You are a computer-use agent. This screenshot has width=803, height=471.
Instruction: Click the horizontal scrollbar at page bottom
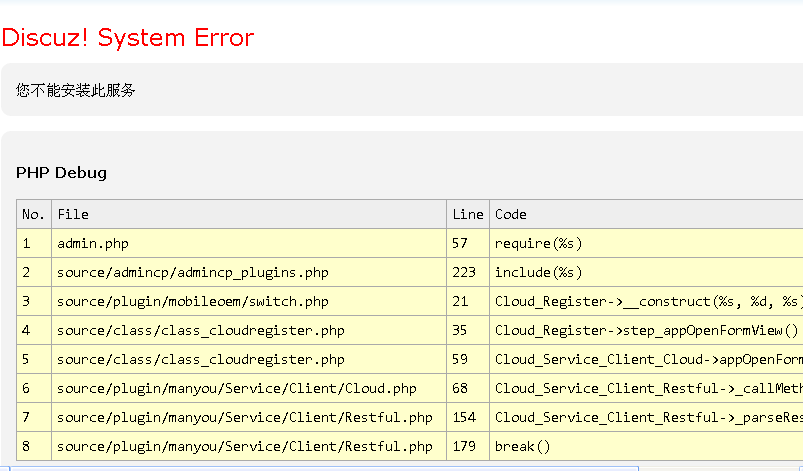click(x=325, y=468)
